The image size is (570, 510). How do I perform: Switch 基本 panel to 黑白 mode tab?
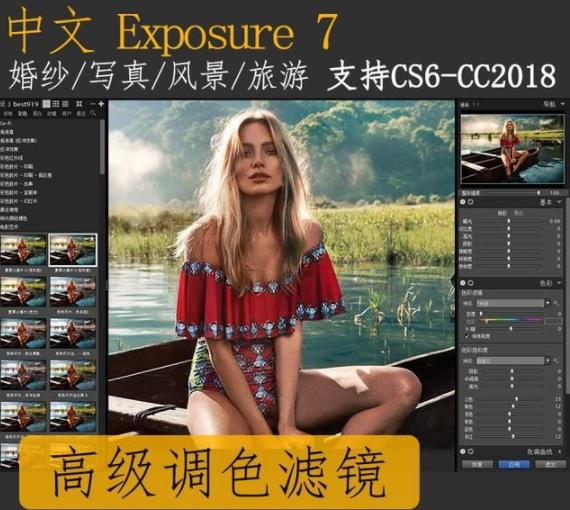pos(518,213)
